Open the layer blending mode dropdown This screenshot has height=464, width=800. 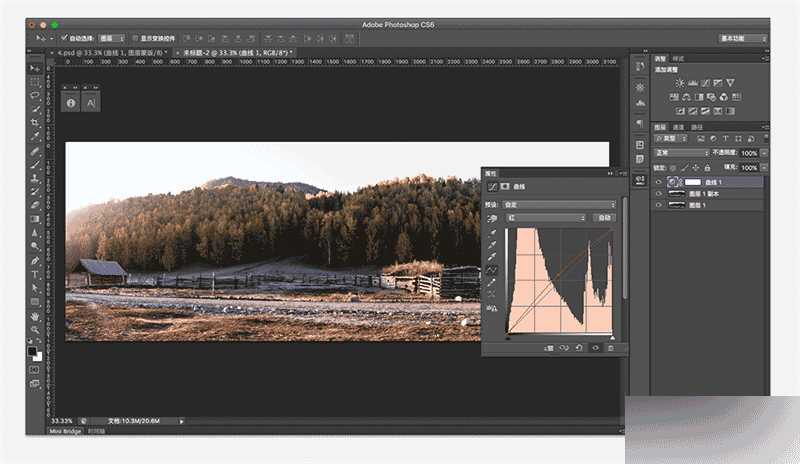pos(680,153)
